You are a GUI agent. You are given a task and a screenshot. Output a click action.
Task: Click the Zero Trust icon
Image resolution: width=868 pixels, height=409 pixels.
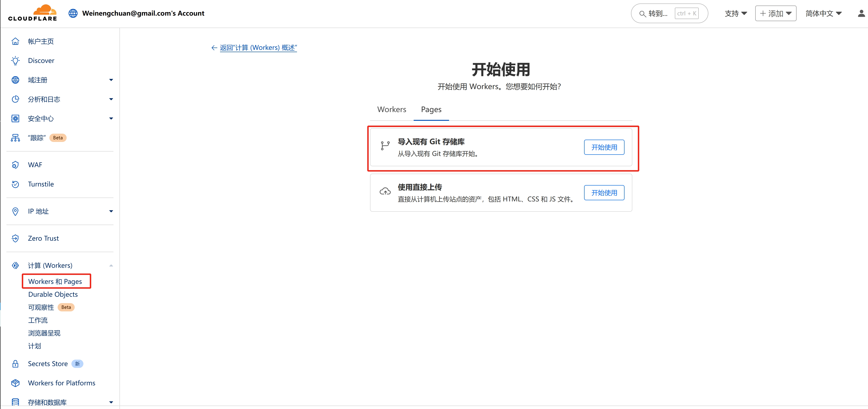(x=15, y=238)
